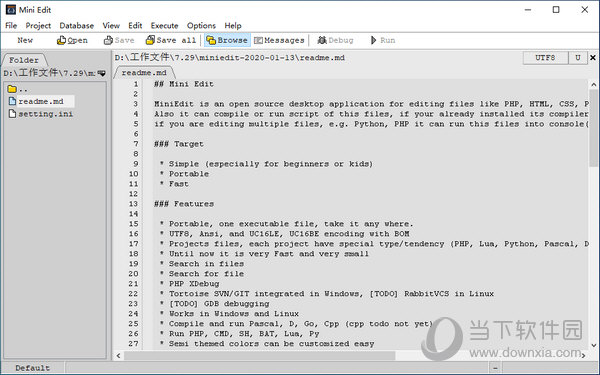Click the horizontal scrollbar thumb
This screenshot has width=600, height=375.
[x=259, y=355]
